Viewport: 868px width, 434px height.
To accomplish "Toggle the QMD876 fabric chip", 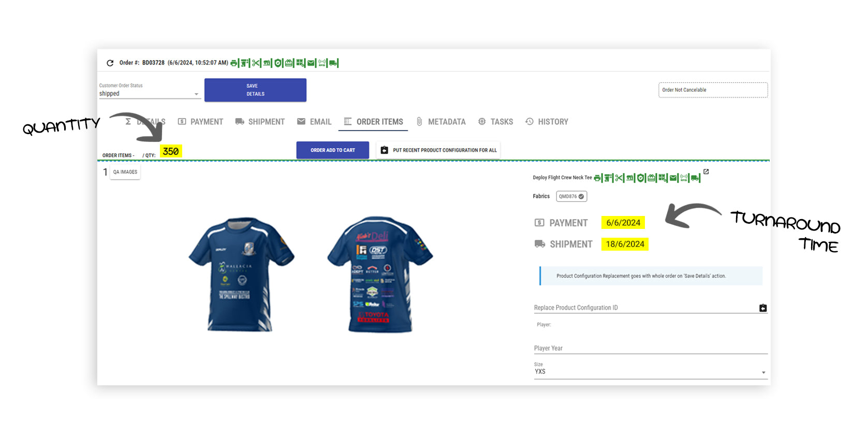I will coord(571,197).
